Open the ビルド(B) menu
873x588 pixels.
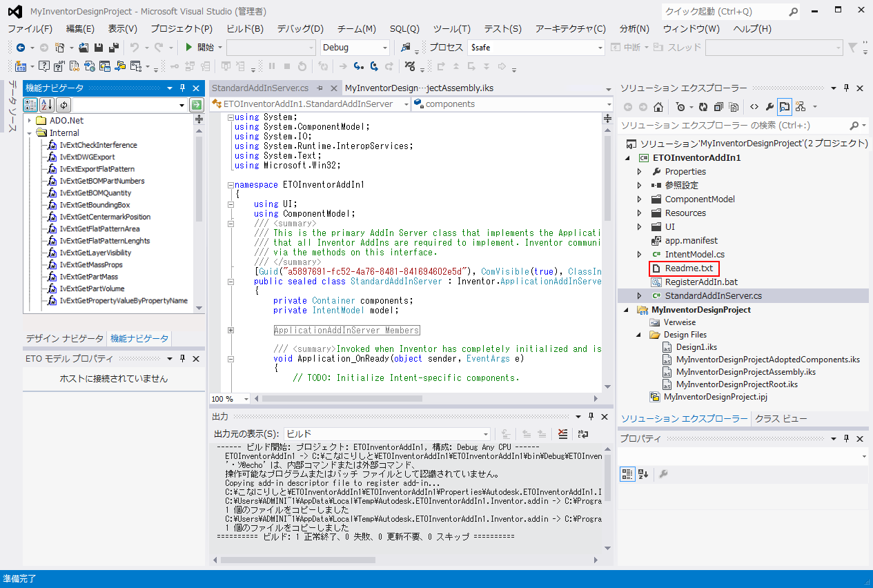click(x=244, y=29)
